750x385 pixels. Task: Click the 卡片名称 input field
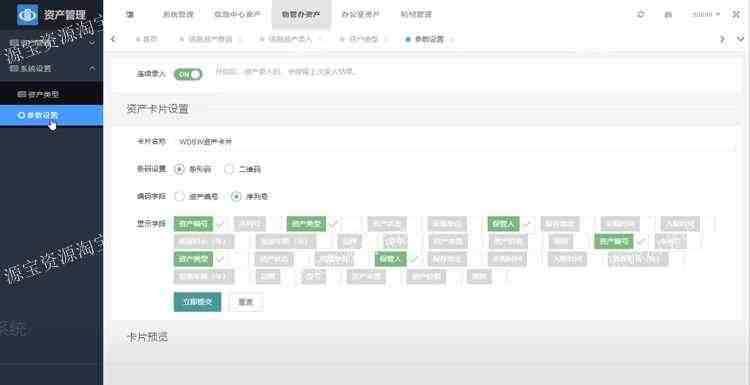click(x=454, y=142)
